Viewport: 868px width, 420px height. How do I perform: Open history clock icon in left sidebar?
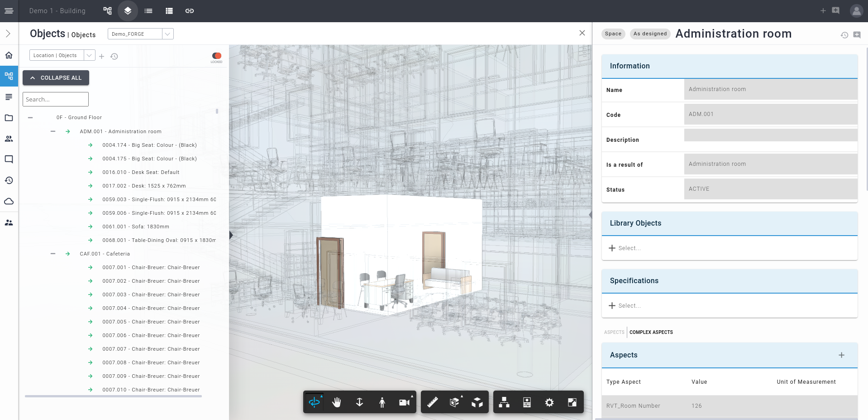9,180
